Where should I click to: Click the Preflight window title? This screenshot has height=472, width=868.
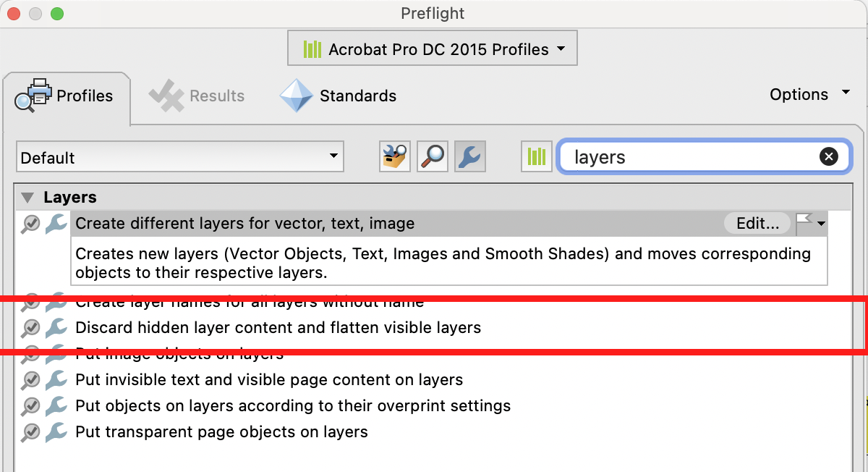[x=433, y=13]
